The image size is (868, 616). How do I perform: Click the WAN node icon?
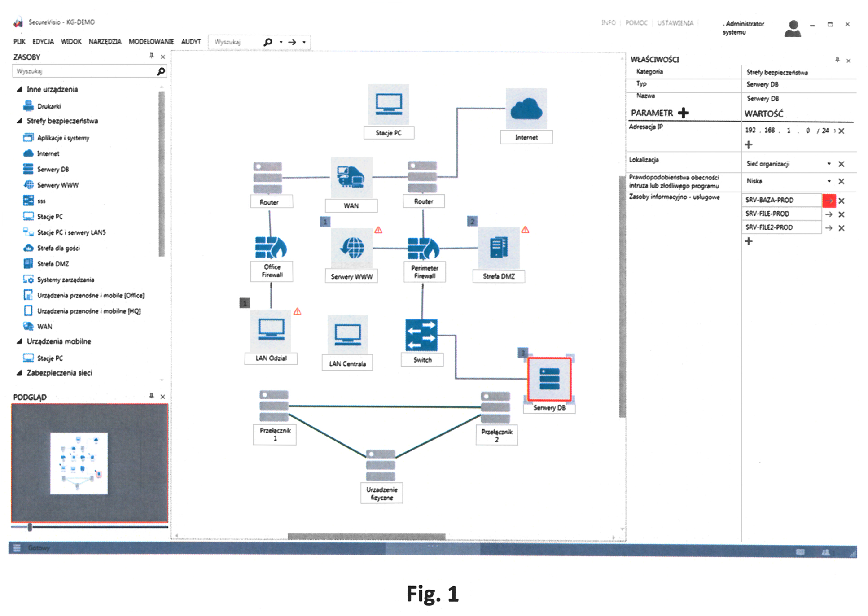pyautogui.click(x=351, y=177)
